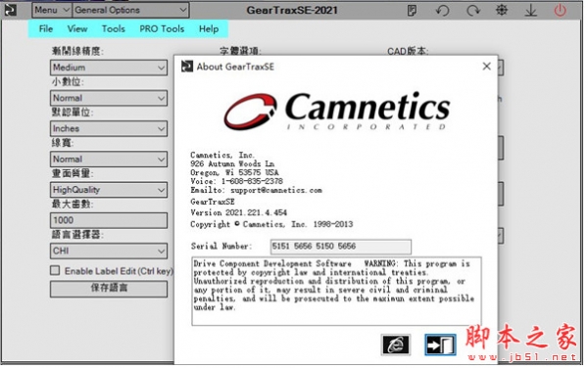Click the 'CAD版本:' label
This screenshot has height=368, width=588.
[x=408, y=51]
